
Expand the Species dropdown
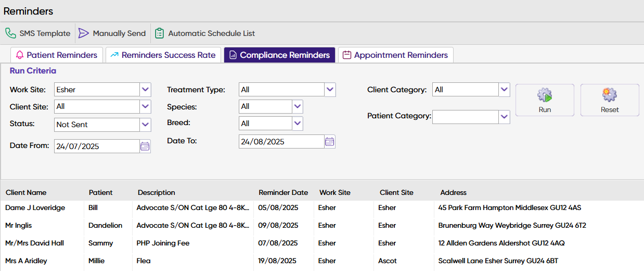point(298,106)
